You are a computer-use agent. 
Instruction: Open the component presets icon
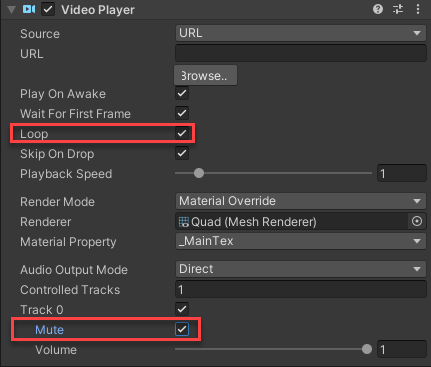tap(398, 9)
